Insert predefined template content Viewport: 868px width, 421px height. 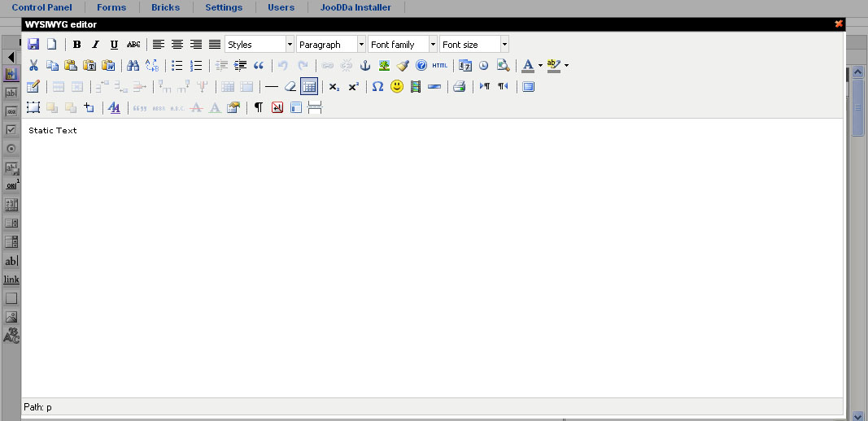tap(296, 107)
